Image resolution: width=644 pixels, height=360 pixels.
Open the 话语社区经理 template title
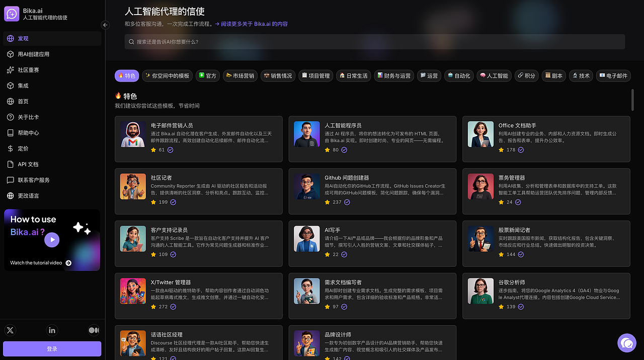167,335
